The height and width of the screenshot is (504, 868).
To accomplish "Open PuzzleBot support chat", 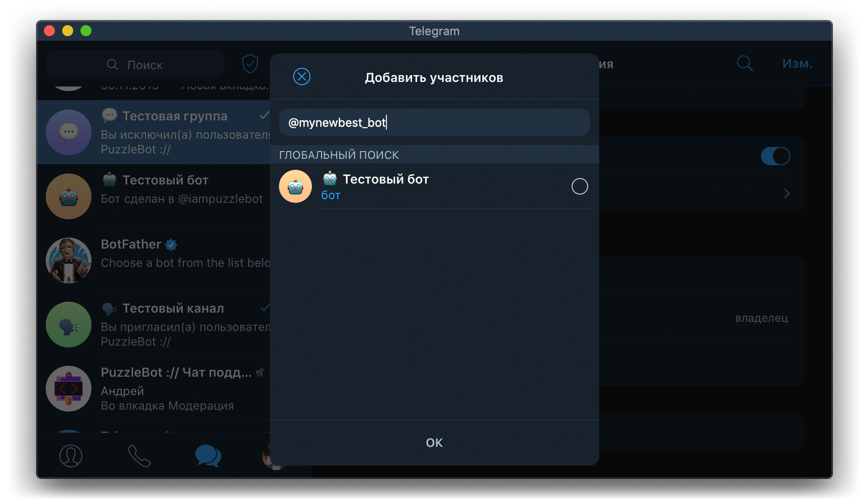I will (153, 389).
